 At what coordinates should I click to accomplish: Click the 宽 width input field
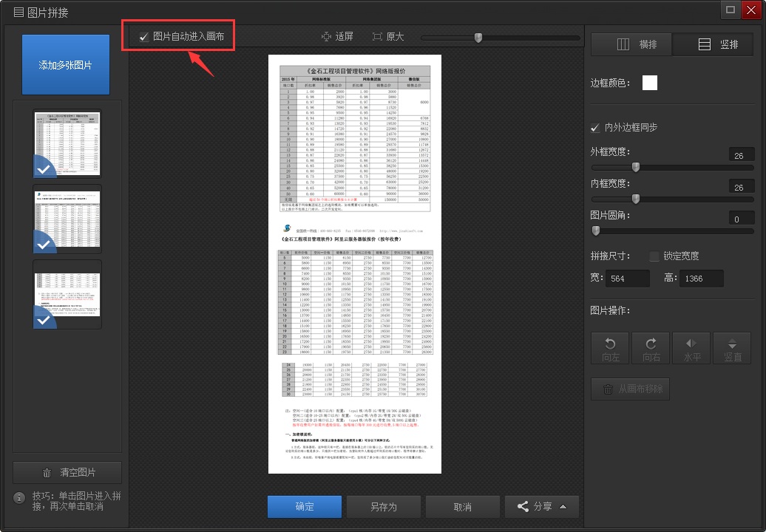tap(627, 279)
